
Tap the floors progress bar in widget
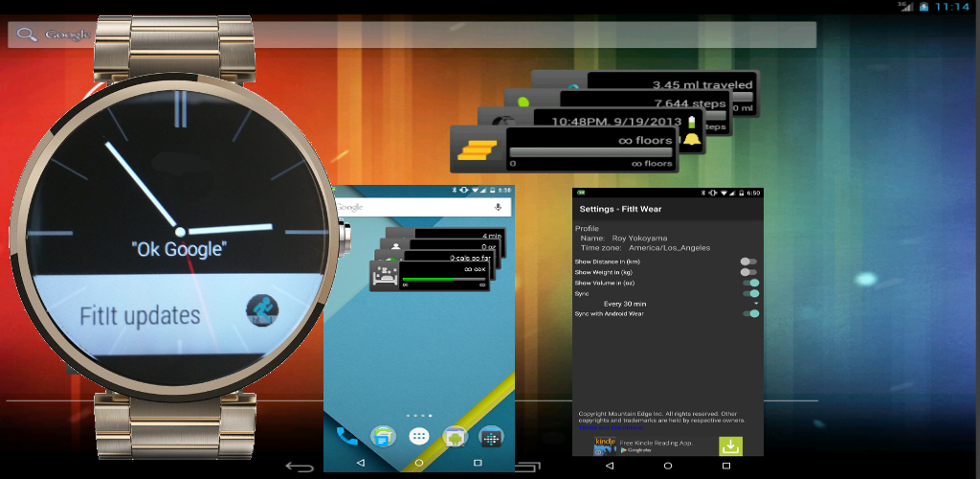coord(590,152)
